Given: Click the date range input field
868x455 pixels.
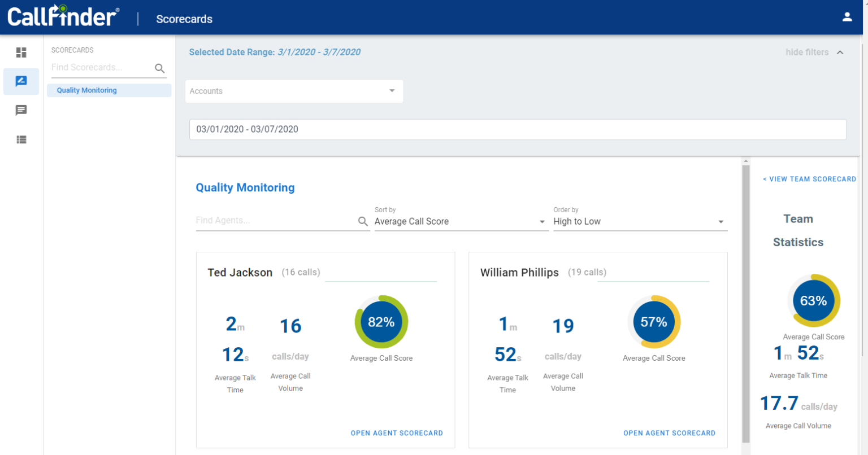Looking at the screenshot, I should [x=517, y=129].
